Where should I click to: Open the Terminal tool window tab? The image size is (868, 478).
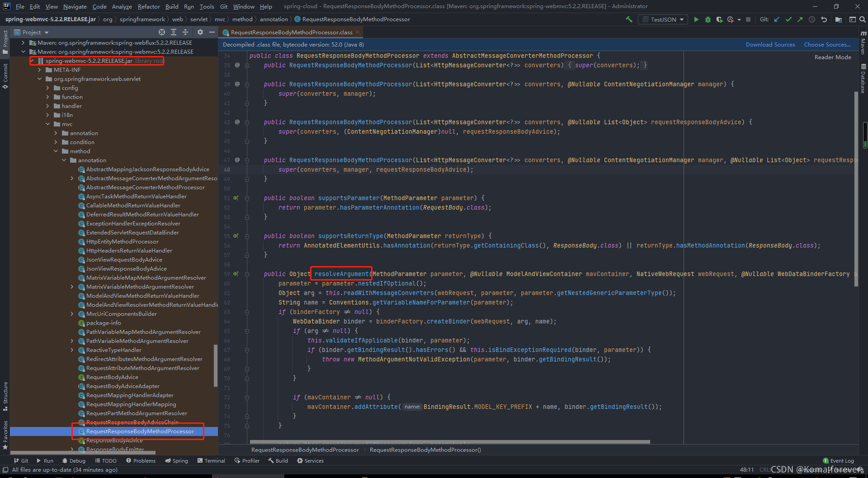point(211,461)
